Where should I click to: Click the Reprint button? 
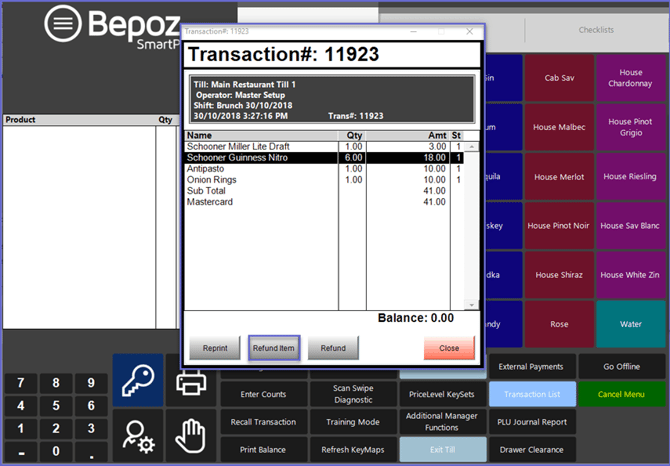[x=214, y=348]
